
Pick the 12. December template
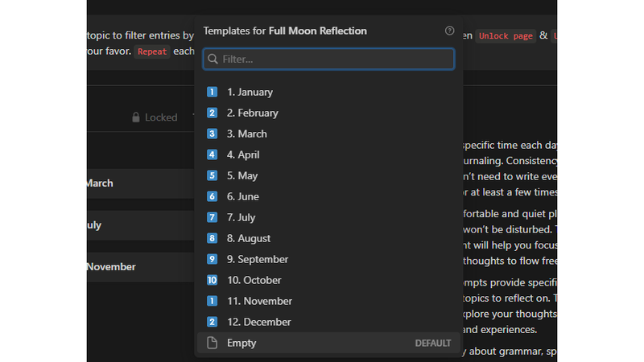click(x=328, y=323)
